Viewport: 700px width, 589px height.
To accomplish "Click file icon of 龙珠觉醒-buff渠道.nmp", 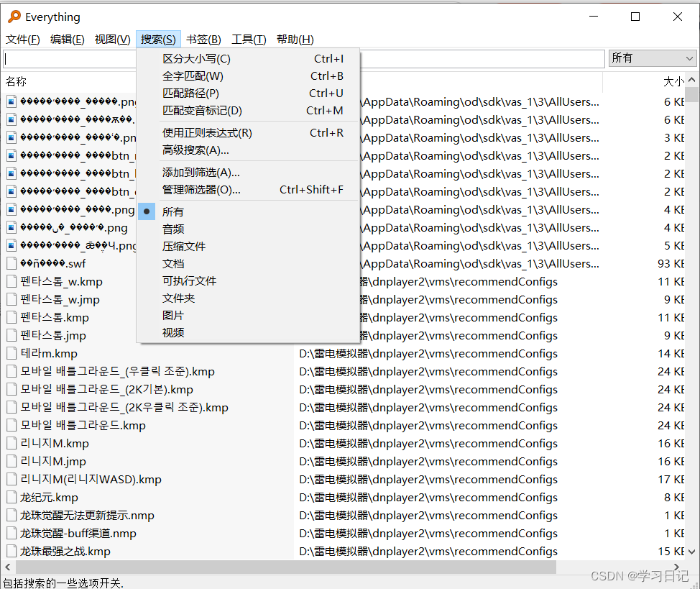I will [11, 533].
